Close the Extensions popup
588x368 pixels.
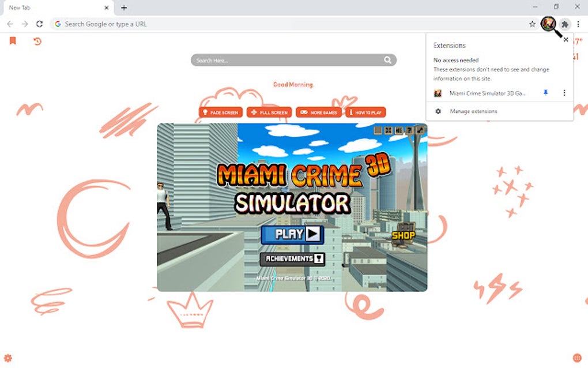(566, 39)
